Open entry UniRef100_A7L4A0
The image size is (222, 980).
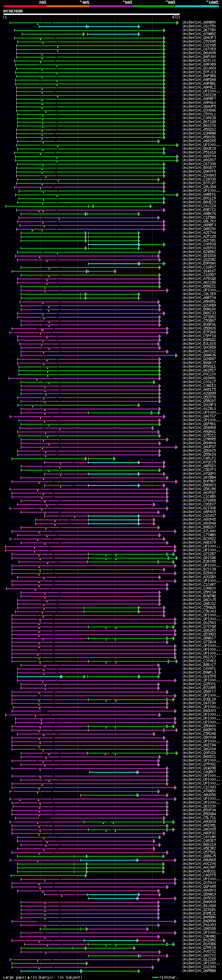(199, 531)
